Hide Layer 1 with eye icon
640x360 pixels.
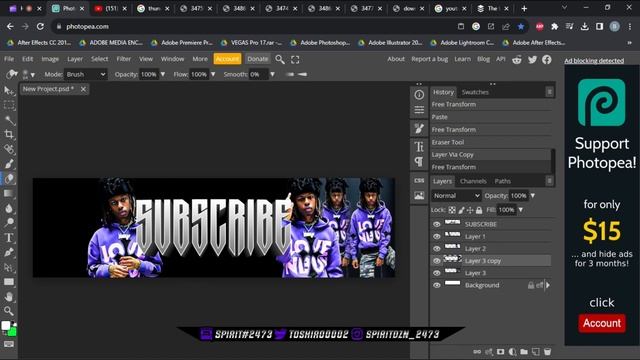[437, 236]
